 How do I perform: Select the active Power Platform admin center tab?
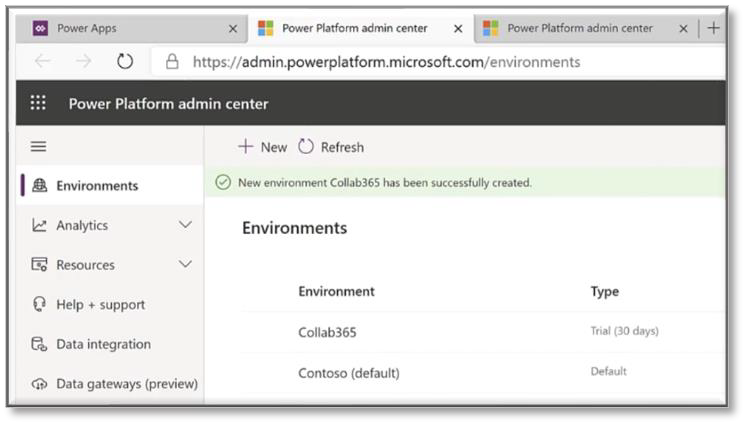[360, 29]
